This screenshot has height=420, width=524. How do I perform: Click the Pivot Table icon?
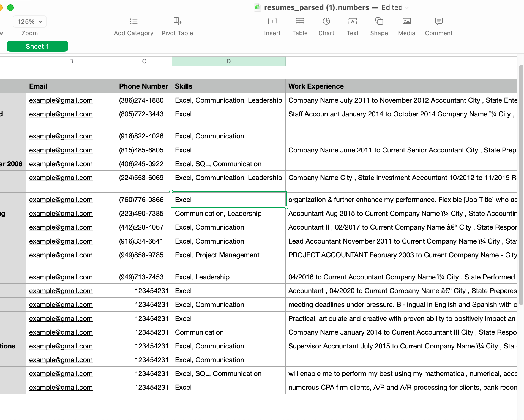(x=177, y=21)
